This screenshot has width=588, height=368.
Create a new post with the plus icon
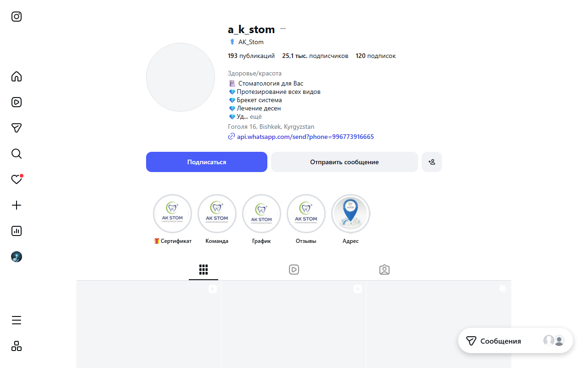[x=17, y=205]
